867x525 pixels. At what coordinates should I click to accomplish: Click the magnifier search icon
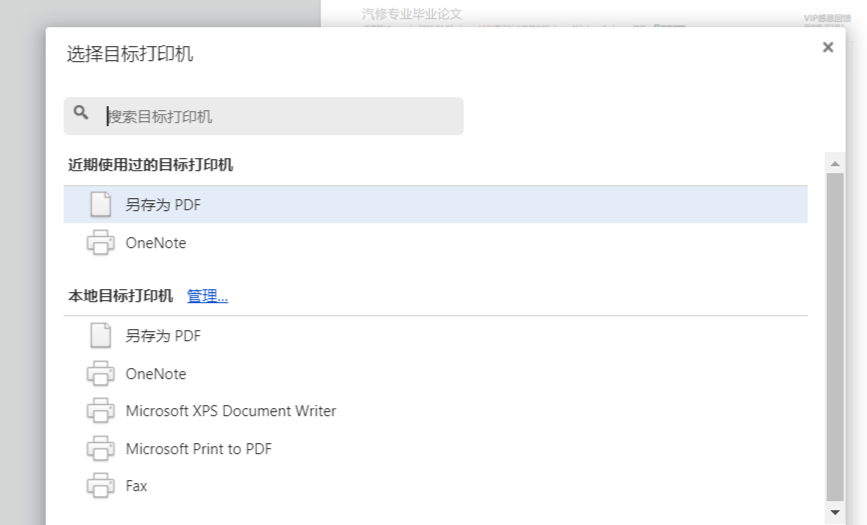[81, 113]
